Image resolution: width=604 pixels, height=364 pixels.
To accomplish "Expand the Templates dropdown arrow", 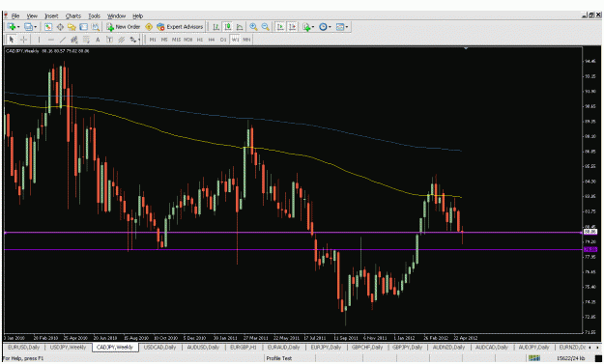I will point(347,27).
